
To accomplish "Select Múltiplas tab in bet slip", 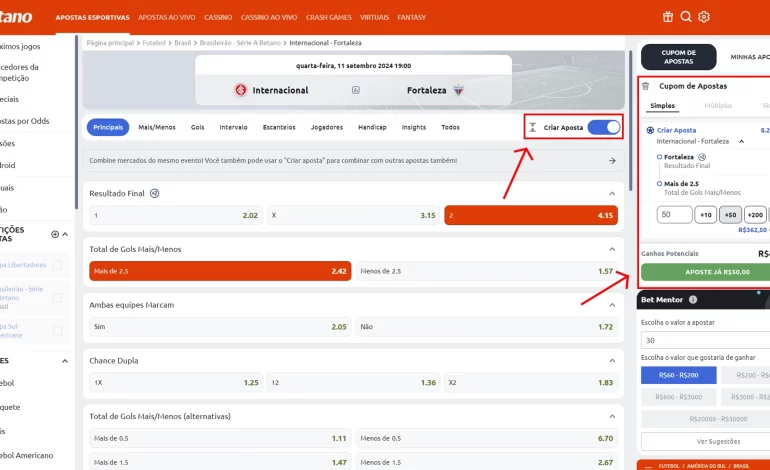I will point(718,106).
